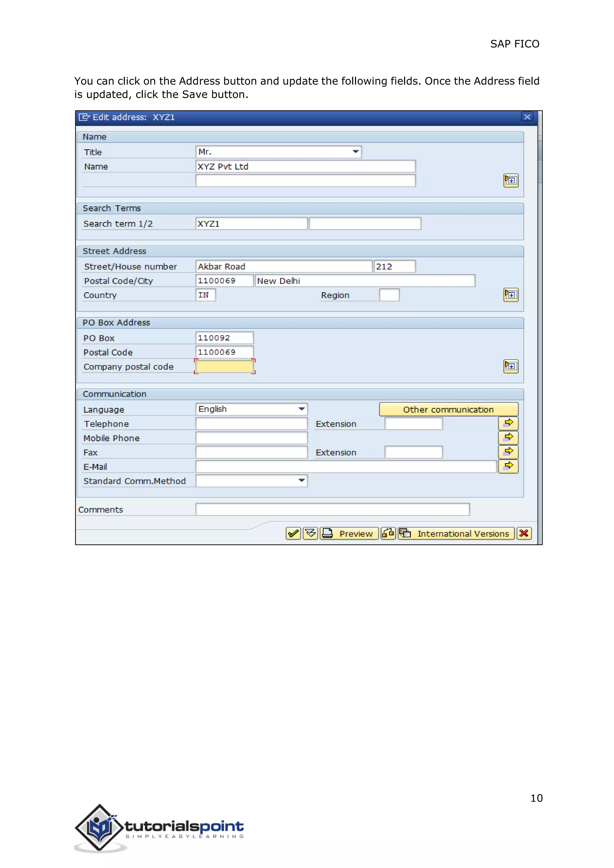Click the City field with New Delhi
Image resolution: width=614 pixels, height=868 pixels.
coord(365,281)
